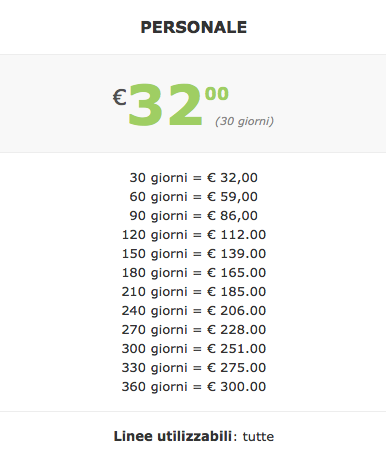Select the 270 giorni = € 228.00 line
The width and height of the screenshot is (386, 459).
[x=193, y=330]
